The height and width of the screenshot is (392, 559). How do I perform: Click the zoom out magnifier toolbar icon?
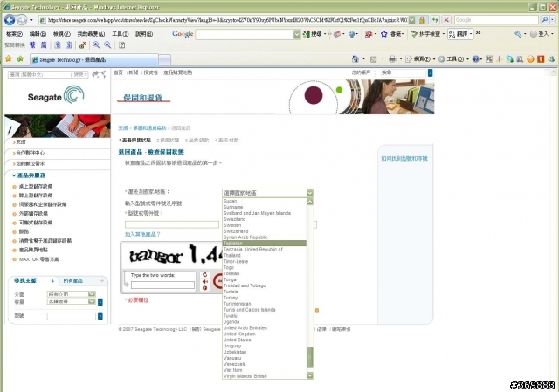click(107, 45)
